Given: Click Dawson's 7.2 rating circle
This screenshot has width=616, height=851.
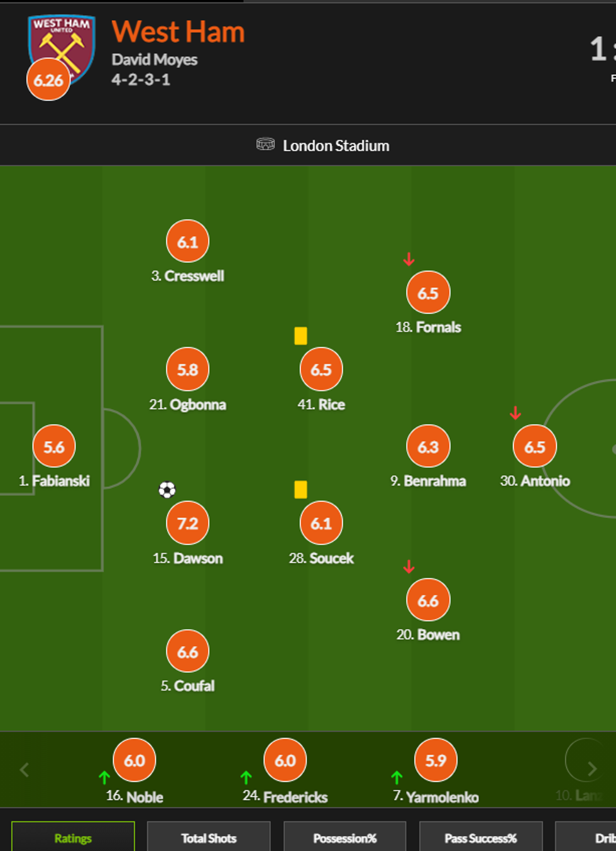Looking at the screenshot, I should pyautogui.click(x=187, y=523).
